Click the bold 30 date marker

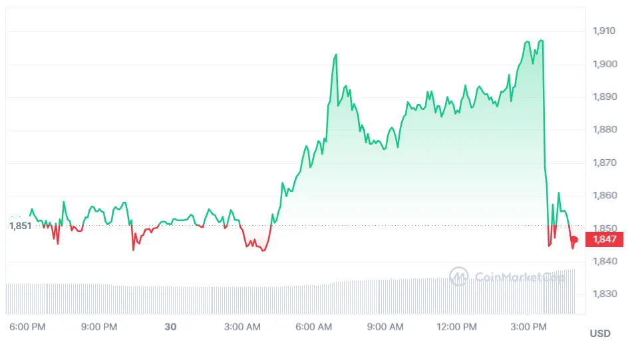pos(170,327)
